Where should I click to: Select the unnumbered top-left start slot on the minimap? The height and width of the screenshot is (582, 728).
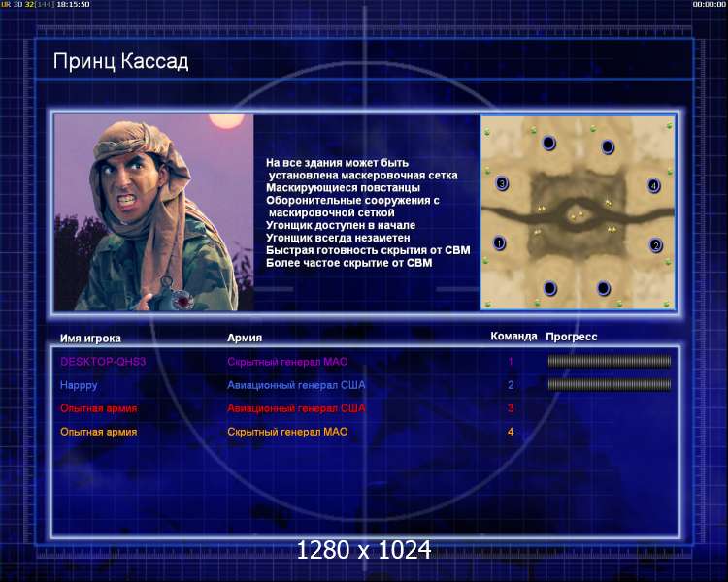(548, 143)
